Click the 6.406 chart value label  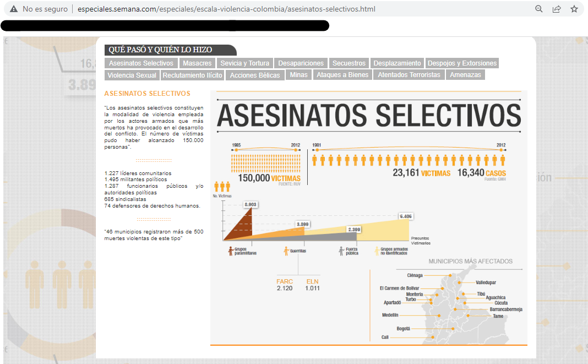pos(406,216)
